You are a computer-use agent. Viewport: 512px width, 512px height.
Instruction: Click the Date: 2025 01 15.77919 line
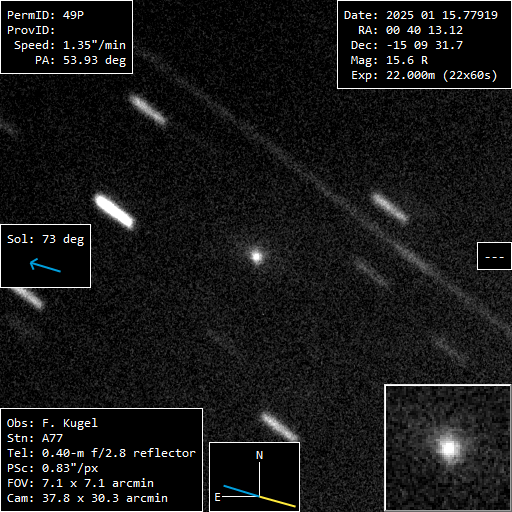(x=421, y=15)
